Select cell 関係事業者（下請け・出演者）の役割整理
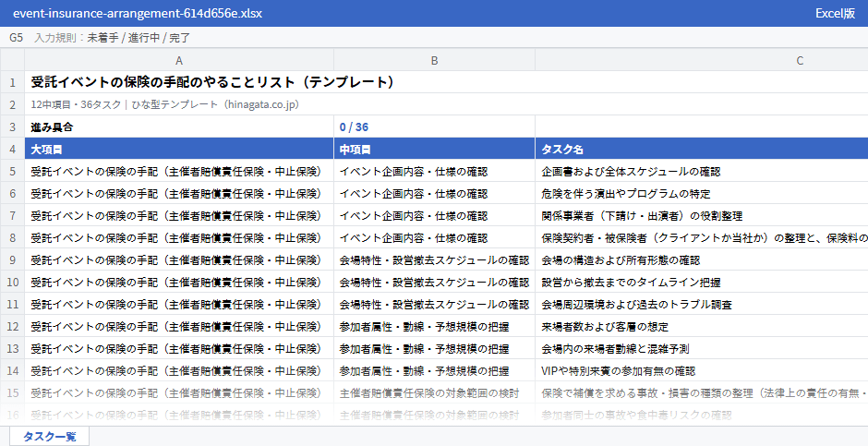The width and height of the screenshot is (868, 446). coord(702,216)
